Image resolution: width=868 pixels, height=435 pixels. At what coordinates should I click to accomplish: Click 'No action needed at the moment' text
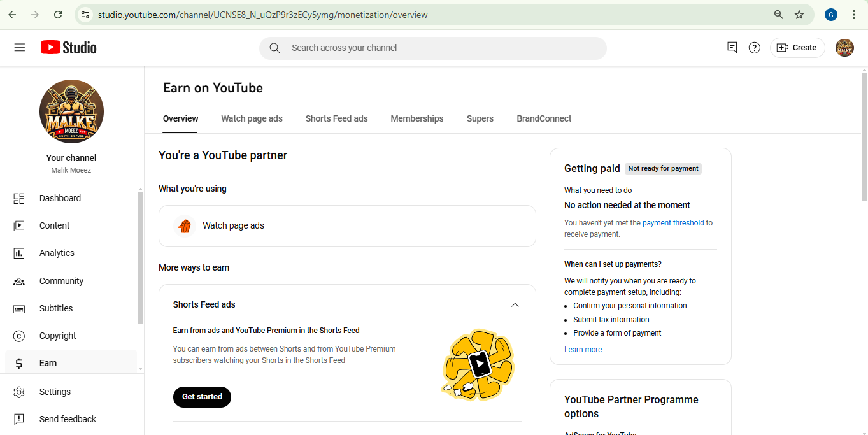[x=627, y=205]
